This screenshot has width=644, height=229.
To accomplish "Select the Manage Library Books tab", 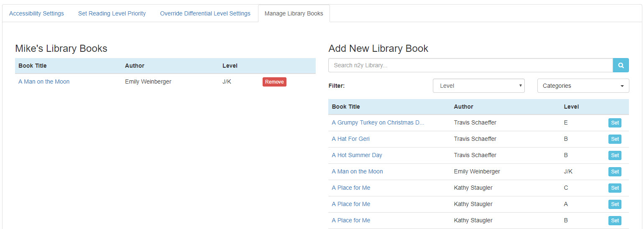I will tap(294, 13).
